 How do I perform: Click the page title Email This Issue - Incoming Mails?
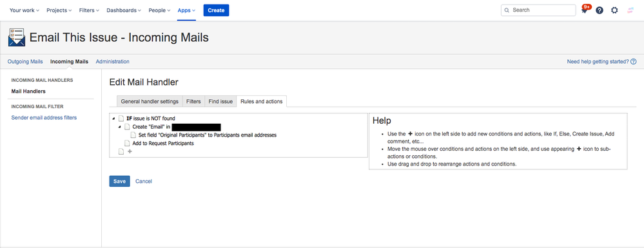click(119, 38)
